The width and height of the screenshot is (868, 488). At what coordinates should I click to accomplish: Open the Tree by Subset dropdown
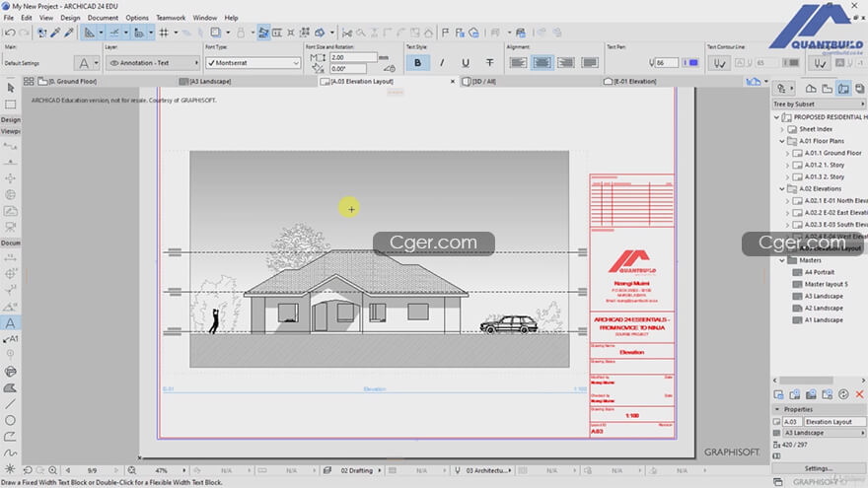coord(818,105)
